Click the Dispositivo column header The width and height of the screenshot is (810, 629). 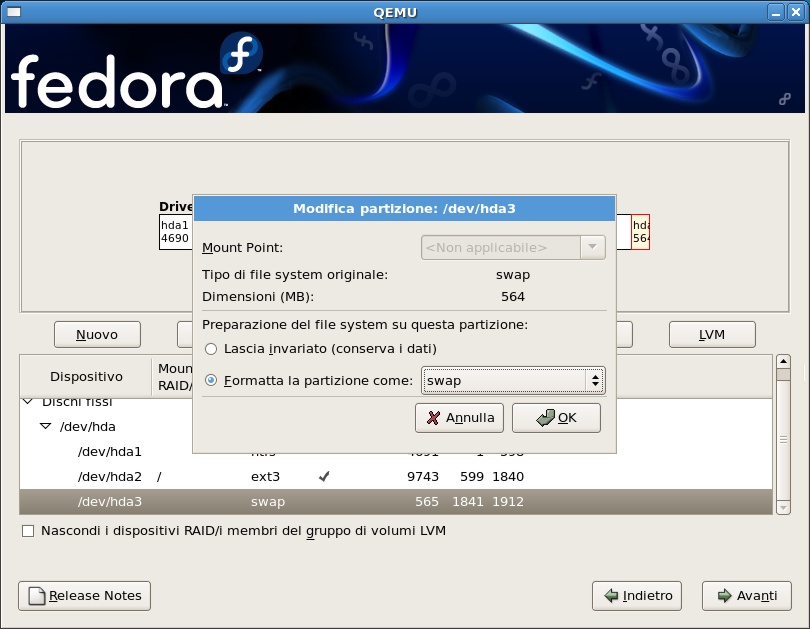tap(86, 376)
